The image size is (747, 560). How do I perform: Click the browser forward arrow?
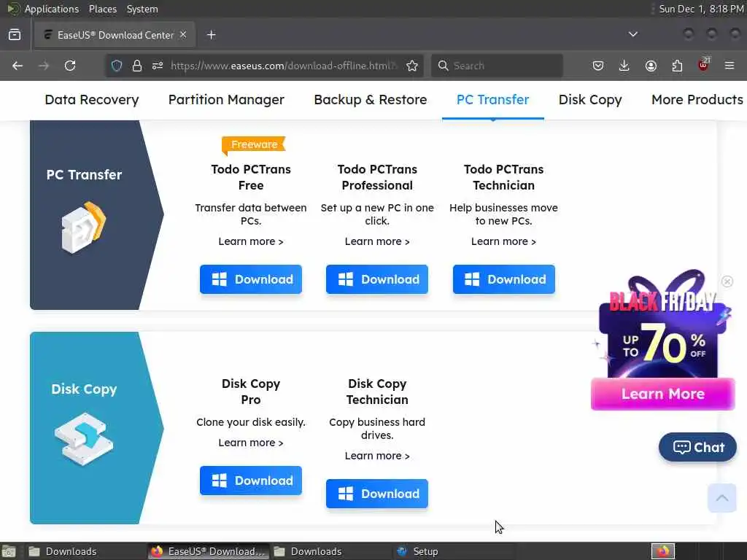click(x=44, y=66)
